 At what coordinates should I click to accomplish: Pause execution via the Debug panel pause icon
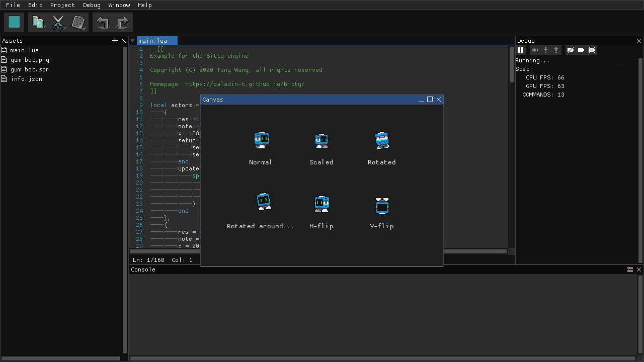click(x=521, y=50)
